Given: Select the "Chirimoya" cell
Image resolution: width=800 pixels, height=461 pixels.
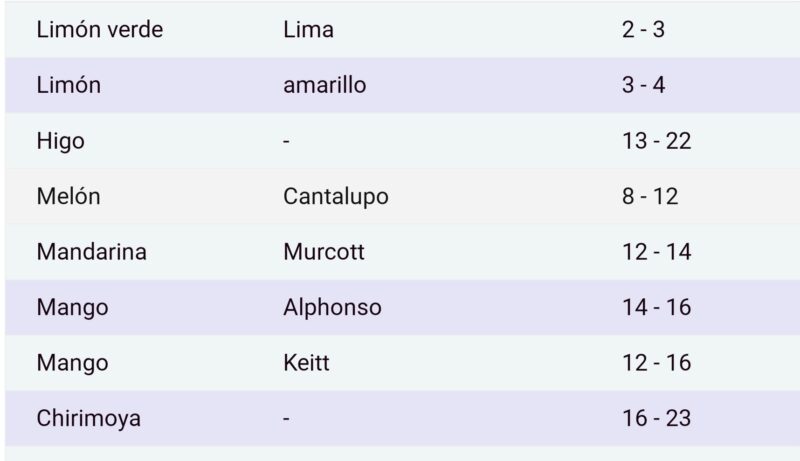Looking at the screenshot, I should tap(88, 418).
